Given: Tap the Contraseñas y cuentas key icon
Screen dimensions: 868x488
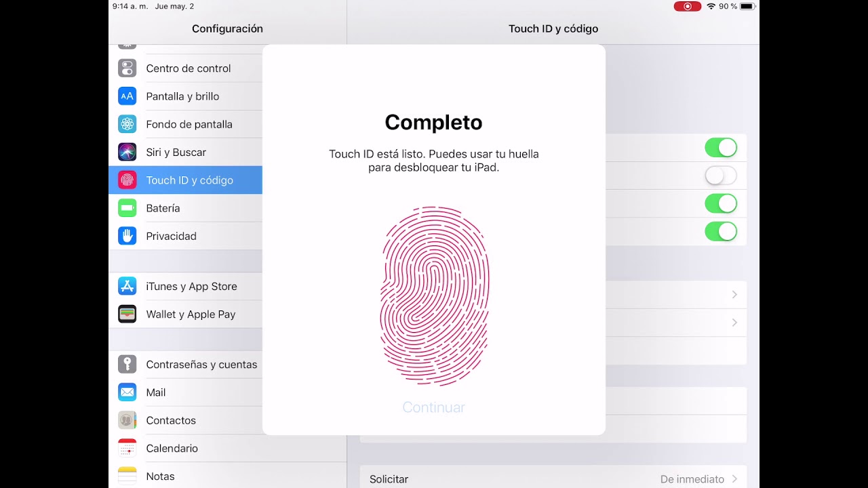Looking at the screenshot, I should [127, 364].
